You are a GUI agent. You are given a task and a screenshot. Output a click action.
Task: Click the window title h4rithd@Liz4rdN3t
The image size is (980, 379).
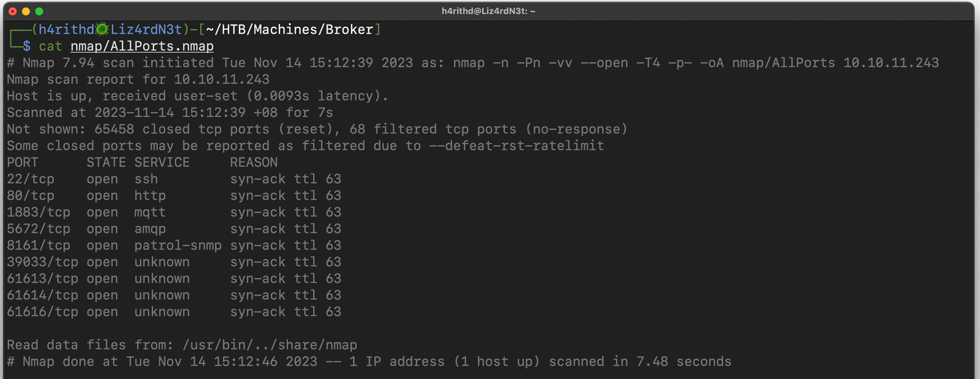click(x=488, y=11)
